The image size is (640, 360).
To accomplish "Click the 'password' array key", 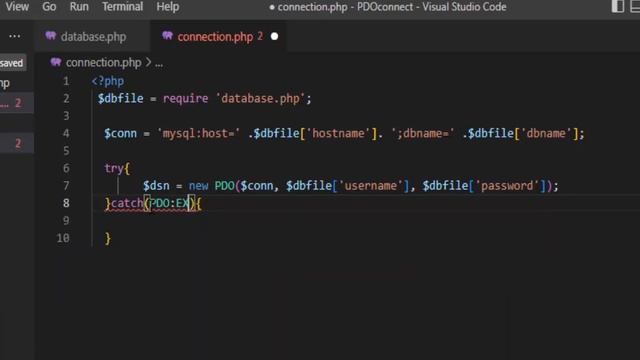I will tap(507, 186).
